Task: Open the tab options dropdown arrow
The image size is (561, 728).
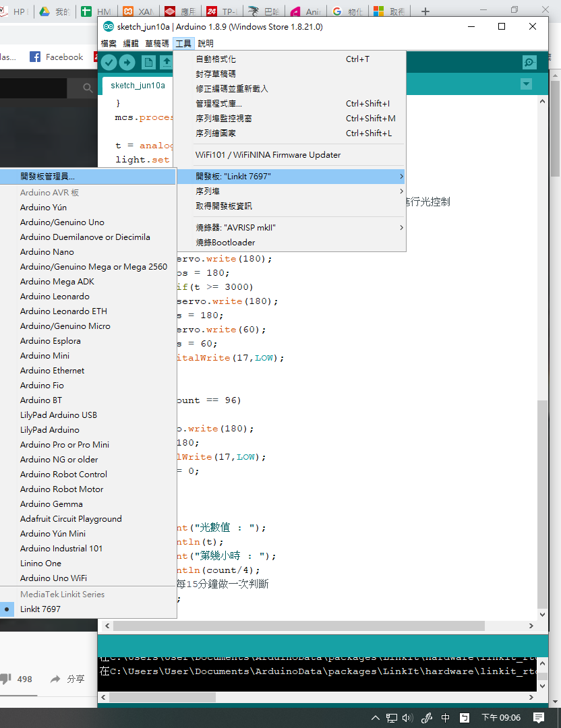Action: click(526, 84)
